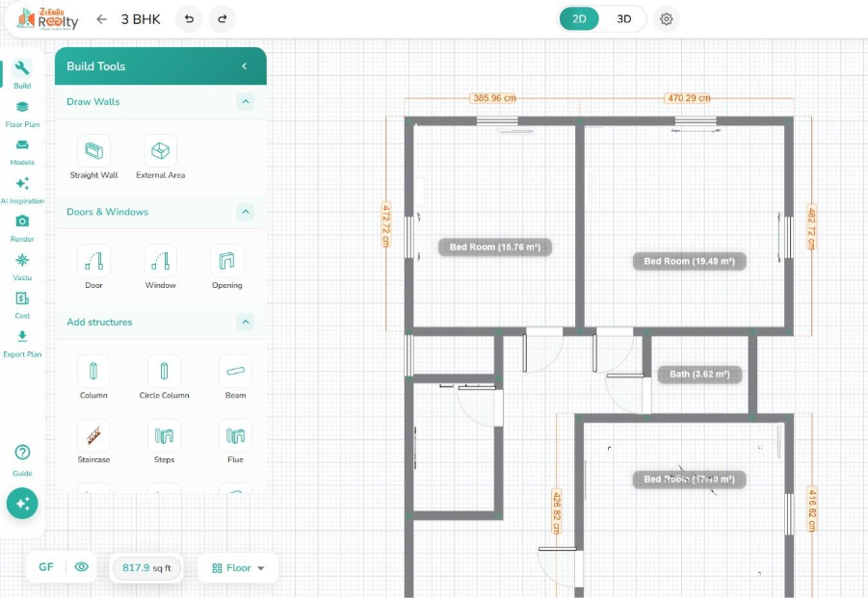Choose the Opening tool
This screenshot has height=598, width=868.
tap(227, 267)
